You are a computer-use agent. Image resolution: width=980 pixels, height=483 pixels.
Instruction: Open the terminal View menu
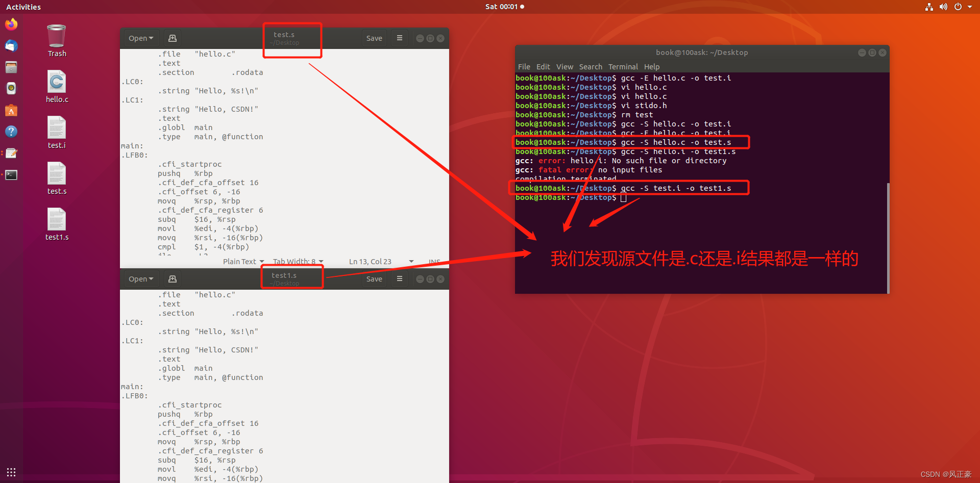565,67
